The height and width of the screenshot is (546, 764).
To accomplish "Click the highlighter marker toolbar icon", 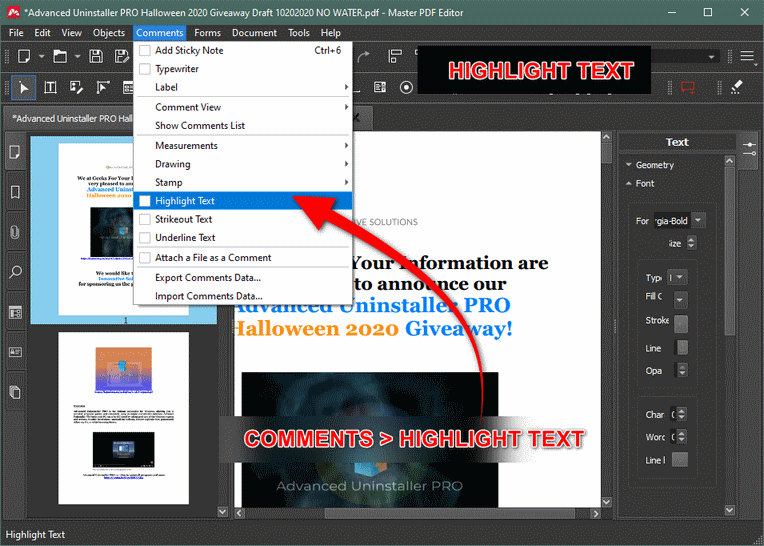I will pyautogui.click(x=737, y=88).
